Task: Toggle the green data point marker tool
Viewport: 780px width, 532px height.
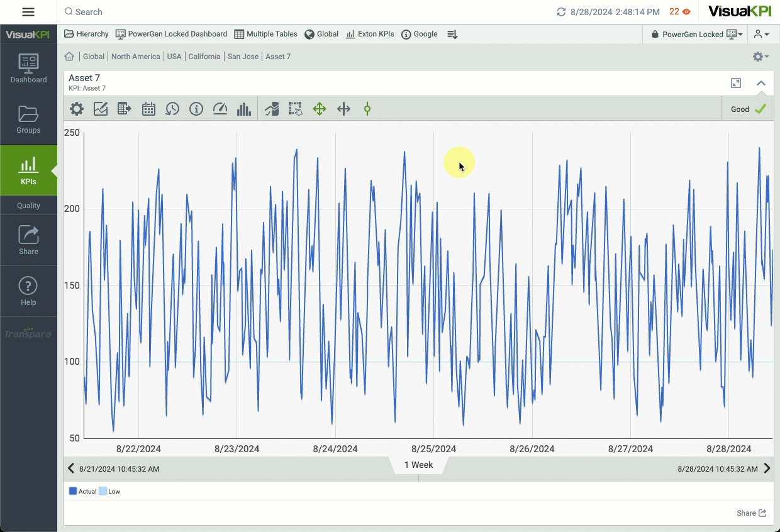Action: (367, 109)
